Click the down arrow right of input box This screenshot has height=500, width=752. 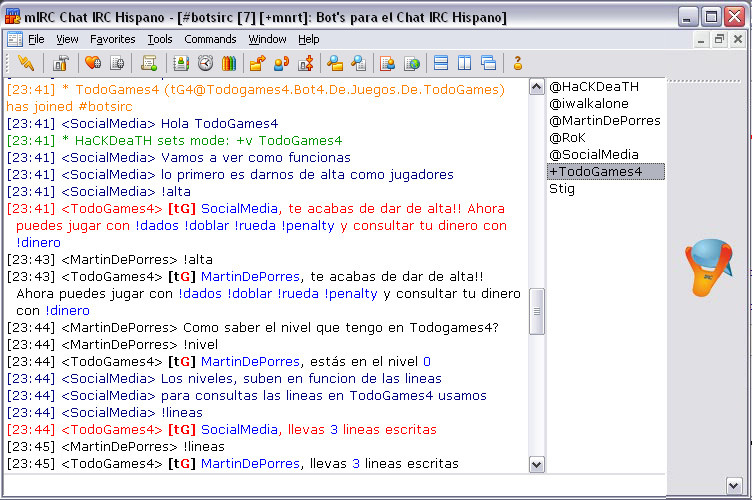click(x=733, y=486)
